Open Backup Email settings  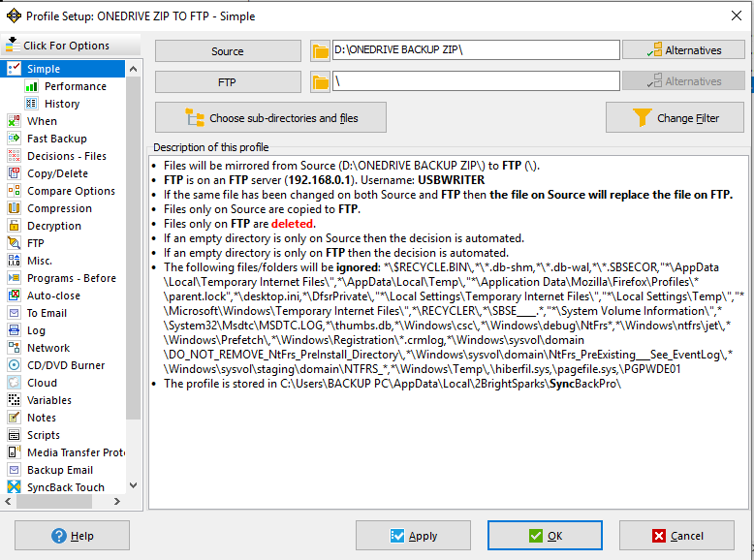[x=60, y=470]
